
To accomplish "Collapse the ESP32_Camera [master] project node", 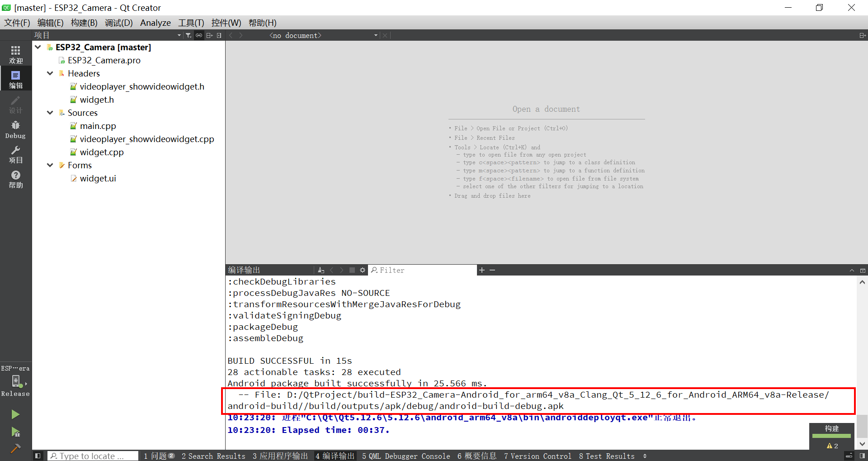I will (x=38, y=47).
